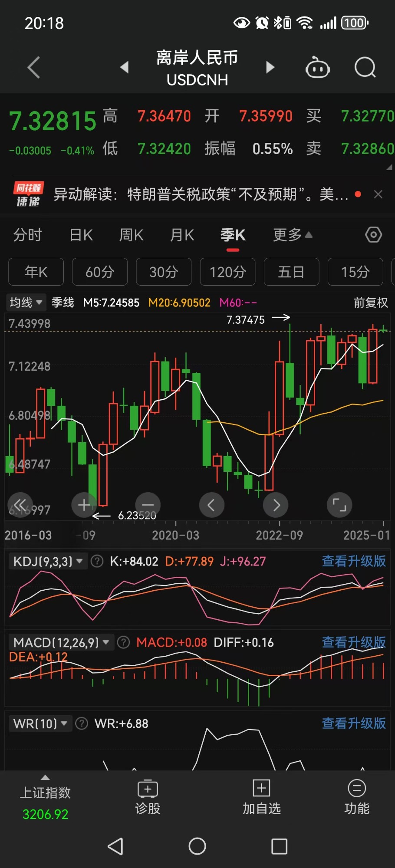Collapse the 更多 period menu
The width and height of the screenshot is (395, 868).
(293, 235)
